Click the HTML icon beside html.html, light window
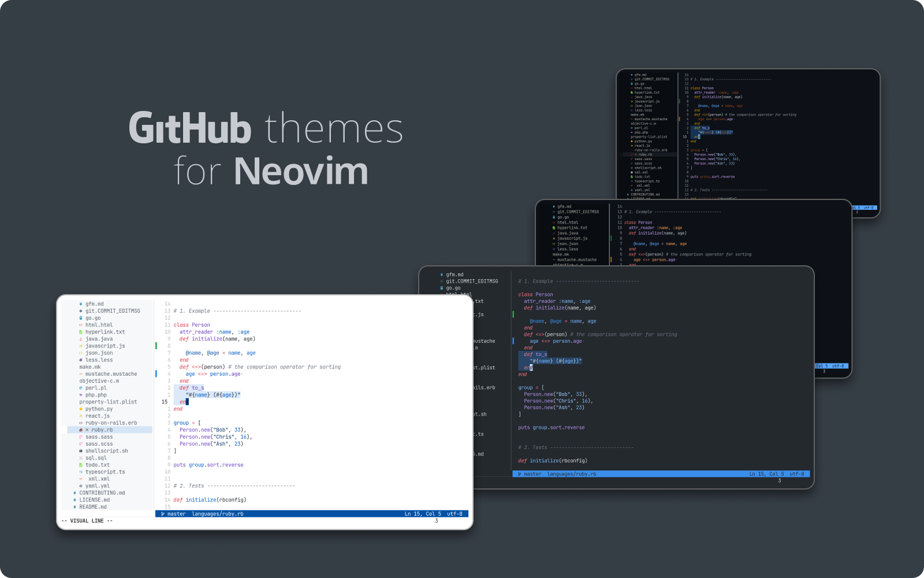Viewport: 924px width, 578px height. click(x=81, y=325)
